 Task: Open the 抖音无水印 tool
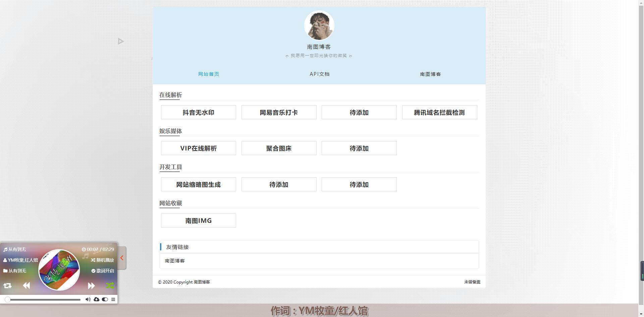[x=198, y=112]
